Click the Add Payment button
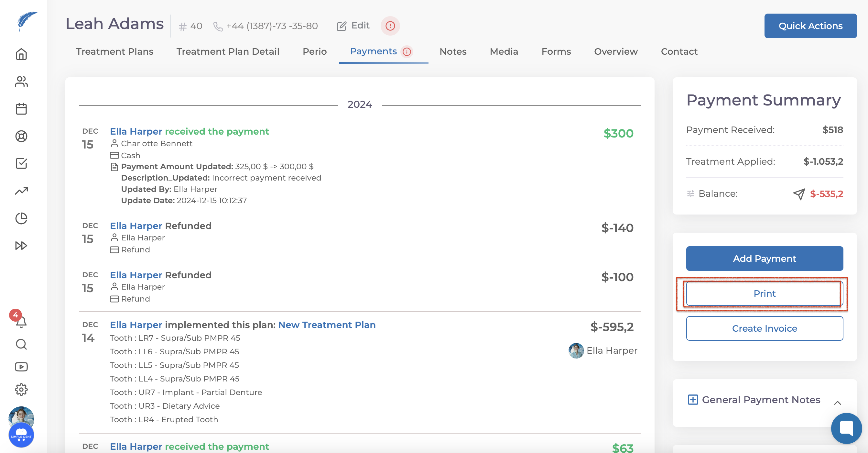 764,259
